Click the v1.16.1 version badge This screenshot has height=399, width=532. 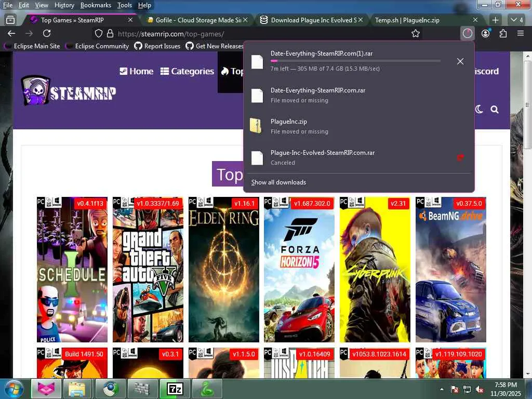click(244, 203)
